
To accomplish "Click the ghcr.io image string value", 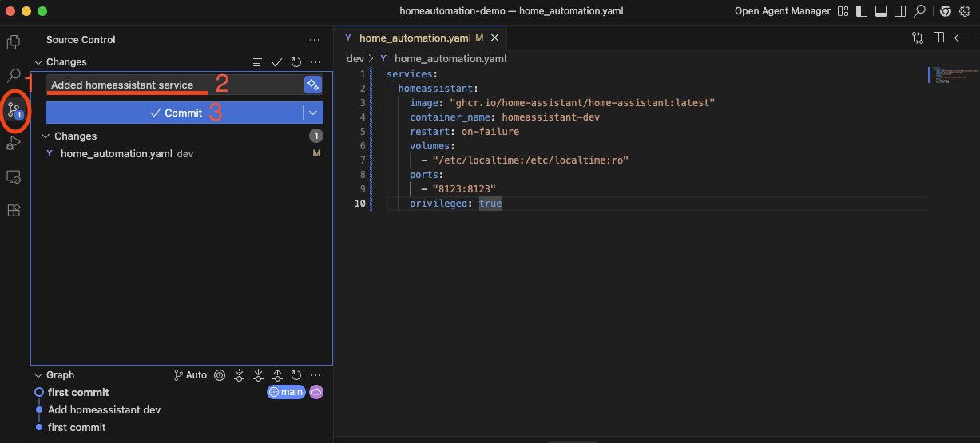I will pyautogui.click(x=582, y=103).
